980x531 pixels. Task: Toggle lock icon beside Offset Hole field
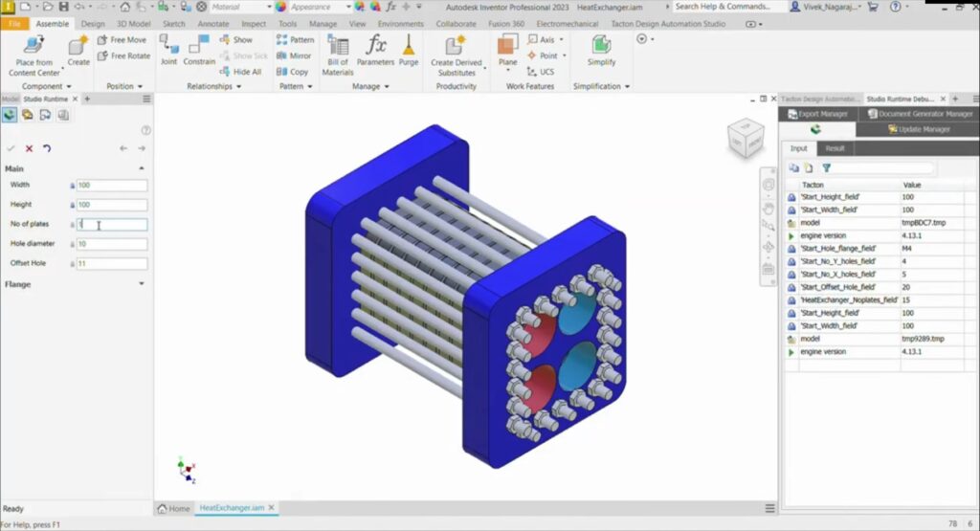point(72,264)
